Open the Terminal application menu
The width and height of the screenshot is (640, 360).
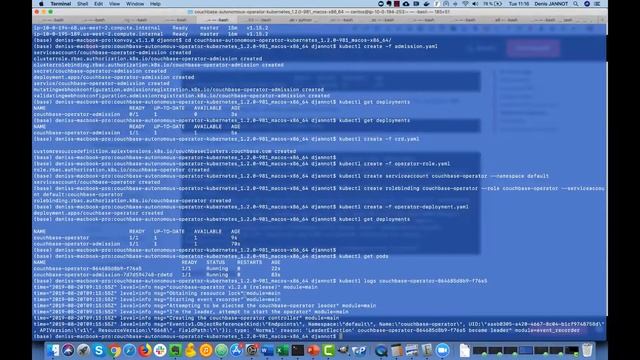click(61, 4)
